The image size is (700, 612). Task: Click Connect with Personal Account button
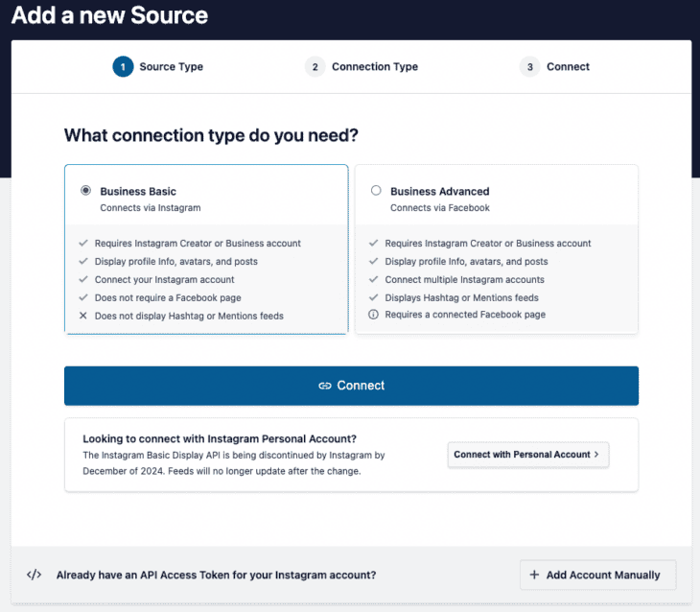pos(527,455)
